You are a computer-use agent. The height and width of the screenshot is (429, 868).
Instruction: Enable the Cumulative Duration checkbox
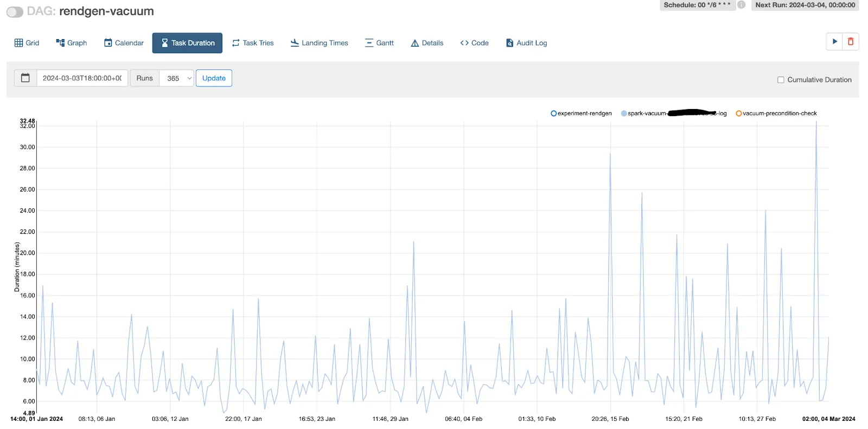tap(781, 80)
